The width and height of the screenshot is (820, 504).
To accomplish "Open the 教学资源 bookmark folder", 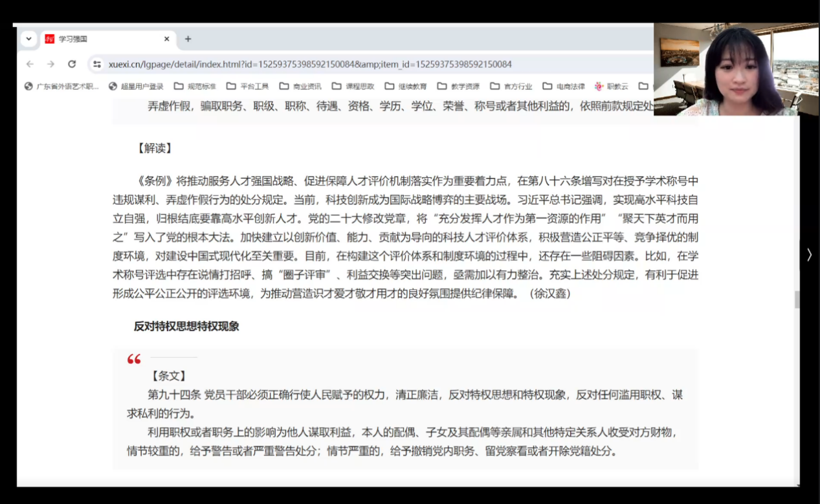I will pyautogui.click(x=458, y=86).
